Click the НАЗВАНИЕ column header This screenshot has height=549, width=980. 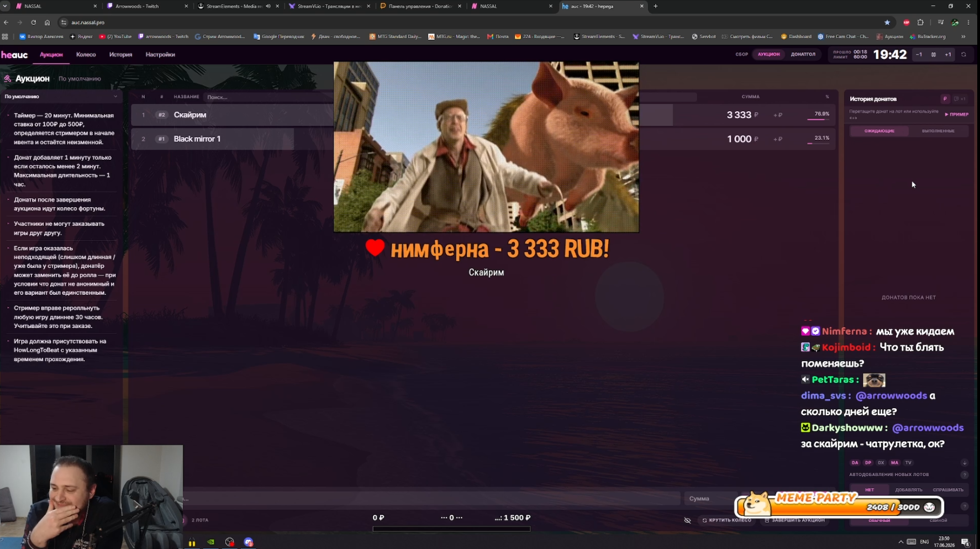tap(186, 97)
